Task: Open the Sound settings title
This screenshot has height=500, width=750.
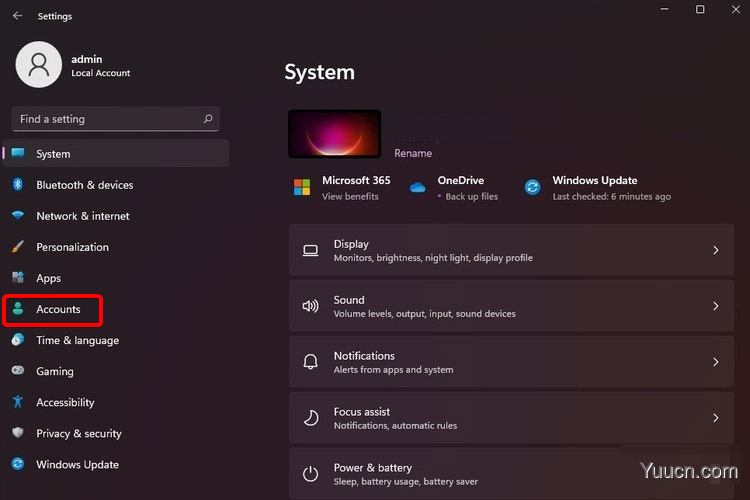Action: [349, 300]
